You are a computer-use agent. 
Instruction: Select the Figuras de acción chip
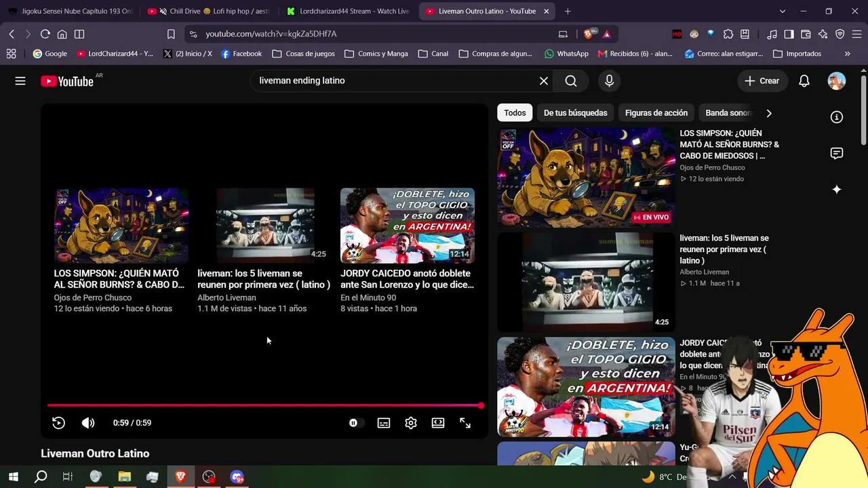(656, 113)
